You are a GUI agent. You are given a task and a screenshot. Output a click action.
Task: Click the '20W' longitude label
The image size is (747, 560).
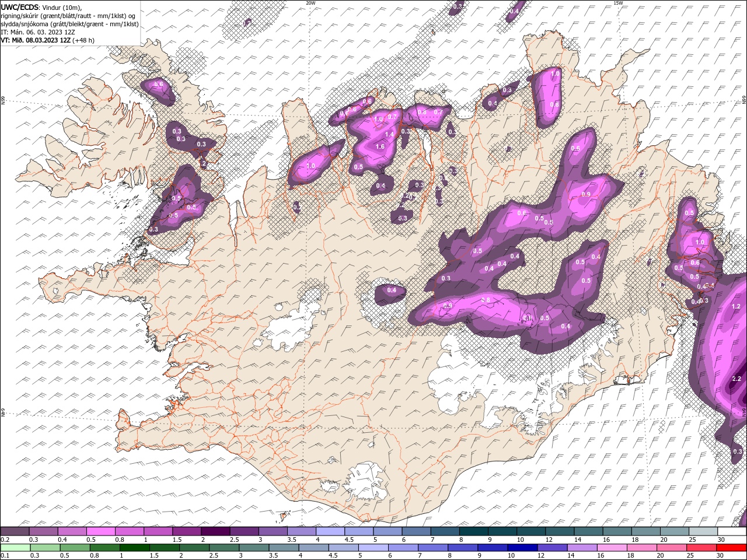tap(311, 3)
